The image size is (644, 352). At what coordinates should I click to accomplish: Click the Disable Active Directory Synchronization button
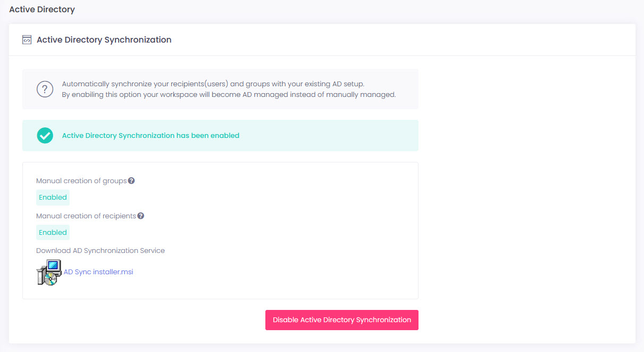coord(342,320)
